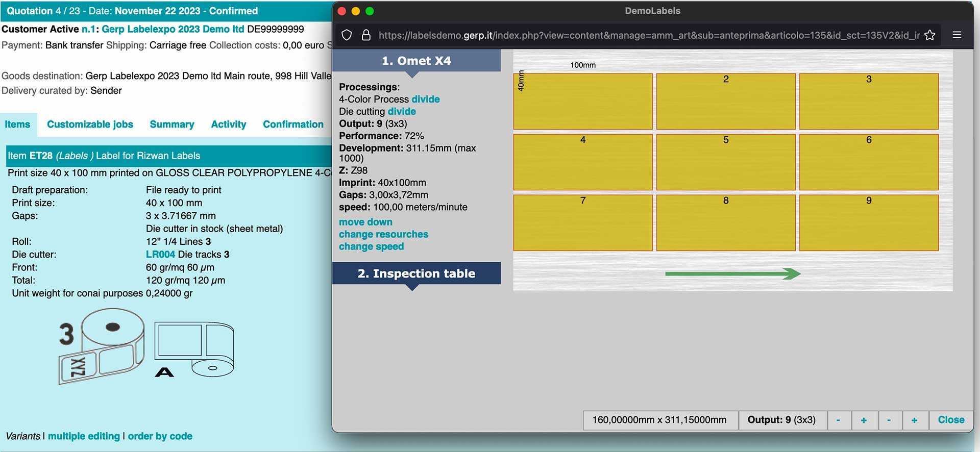Switch to the Customizable jobs tab
The height and width of the screenshot is (452, 980).
pos(90,124)
